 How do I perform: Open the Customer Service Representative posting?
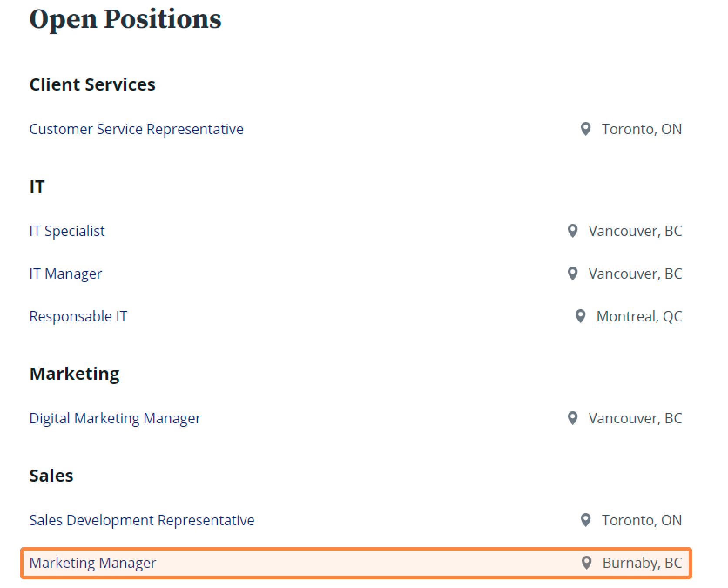coord(136,129)
